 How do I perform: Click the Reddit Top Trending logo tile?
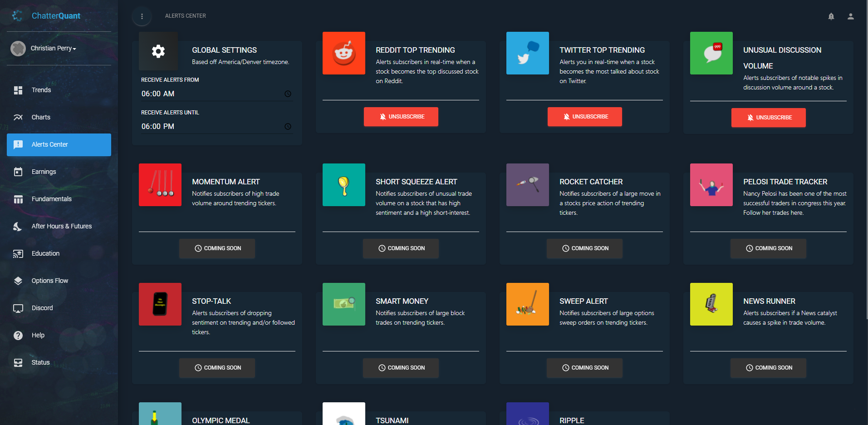343,53
